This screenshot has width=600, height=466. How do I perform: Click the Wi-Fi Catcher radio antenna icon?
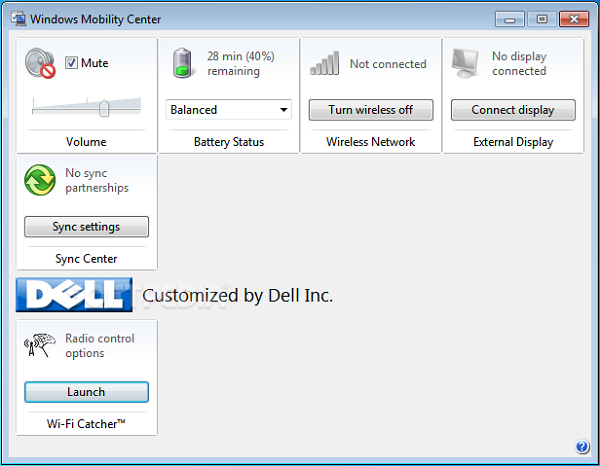coord(41,346)
